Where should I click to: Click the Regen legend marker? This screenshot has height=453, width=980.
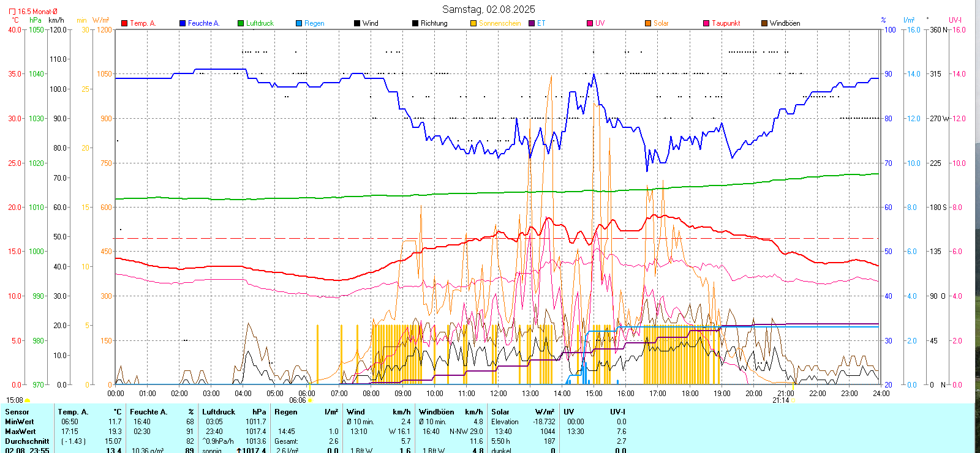pos(299,23)
